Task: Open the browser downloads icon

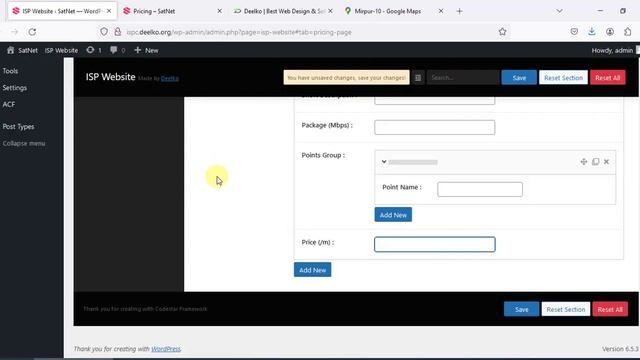Action: [592, 31]
